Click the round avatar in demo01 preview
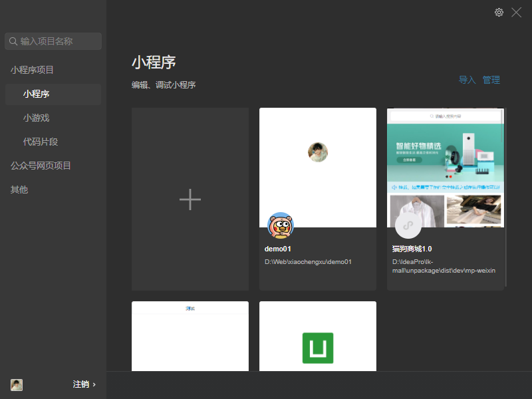532x399 pixels. point(318,152)
